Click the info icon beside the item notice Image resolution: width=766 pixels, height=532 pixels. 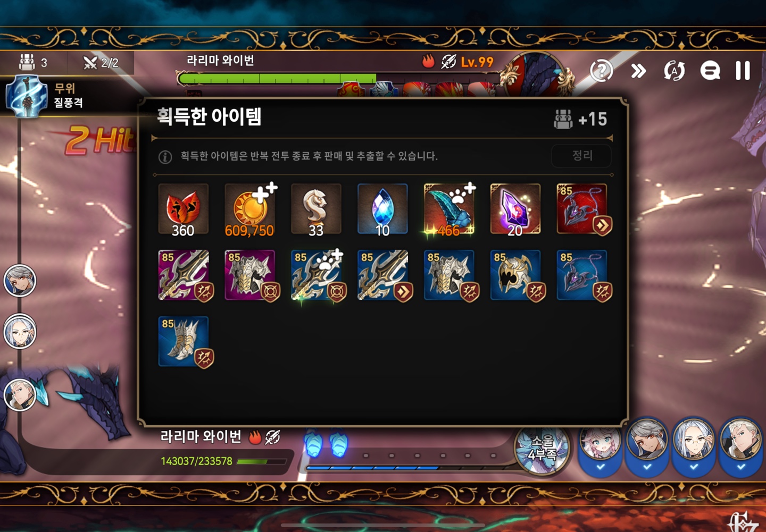[165, 157]
